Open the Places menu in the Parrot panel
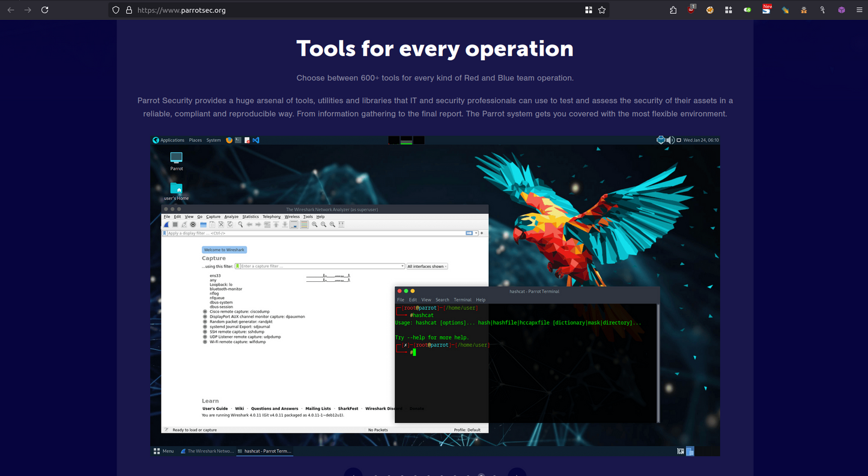Screen dimensions: 868x476 click(195, 140)
